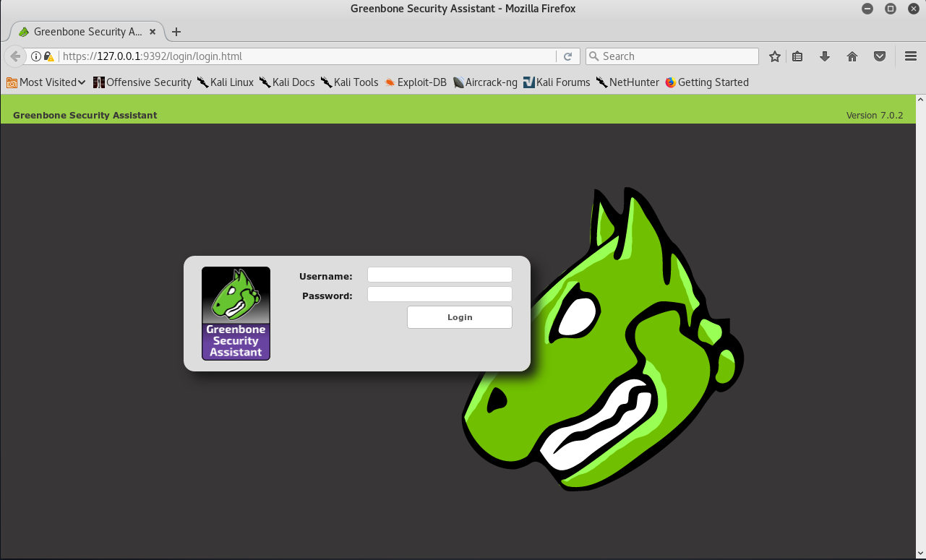Viewport: 926px width, 560px height.
Task: Click the Greenbone Security Assistant logo in login box
Action: pos(236,313)
